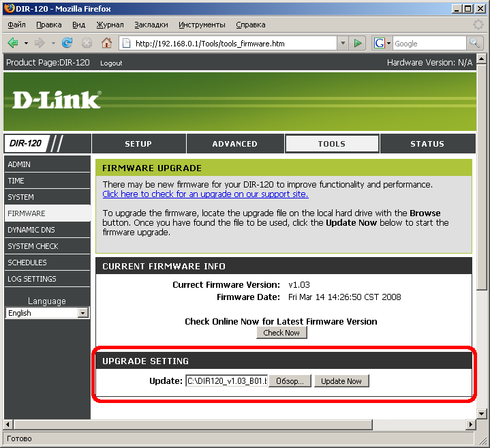Open the Language dropdown showing English

click(x=48, y=313)
